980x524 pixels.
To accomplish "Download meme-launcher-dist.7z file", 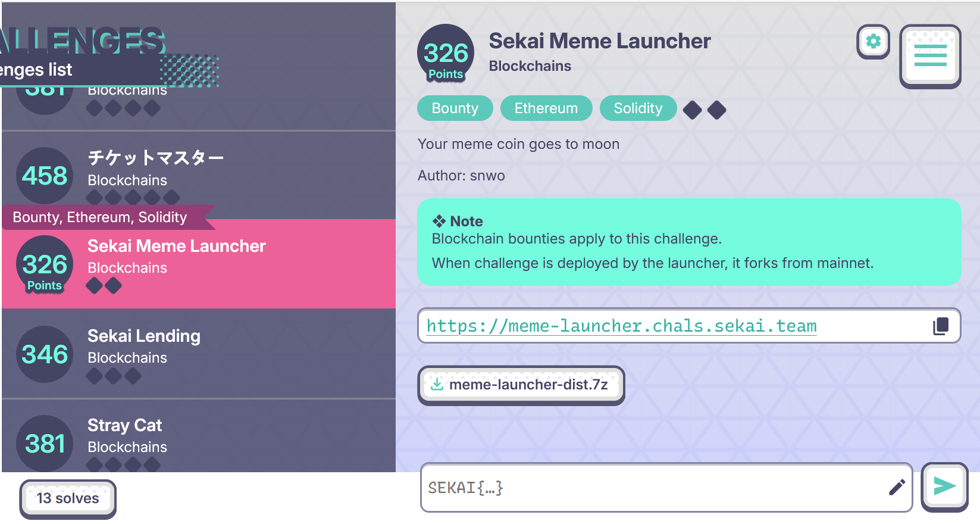I will click(521, 385).
